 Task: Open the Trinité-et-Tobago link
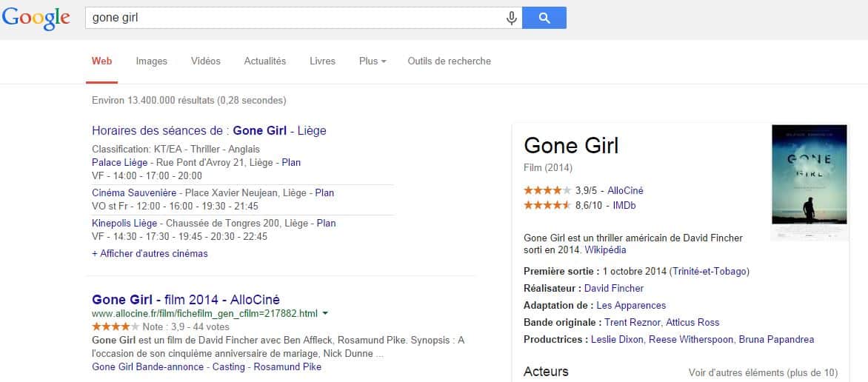[x=709, y=271]
